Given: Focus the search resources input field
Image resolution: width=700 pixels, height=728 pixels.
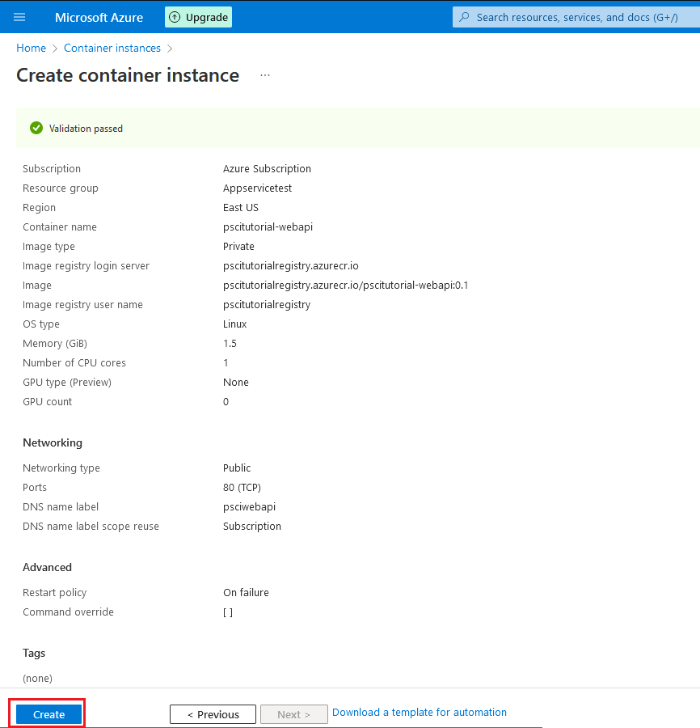Looking at the screenshot, I should (566, 16).
